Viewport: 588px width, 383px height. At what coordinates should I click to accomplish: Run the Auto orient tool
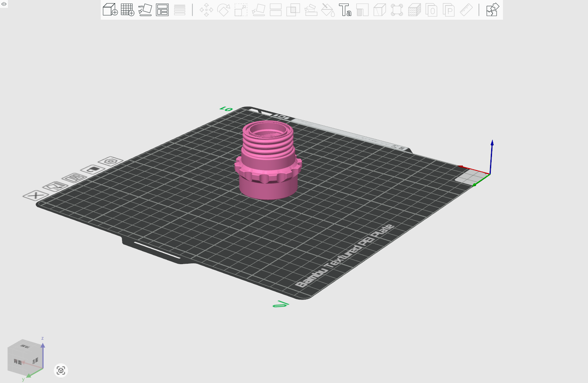click(145, 9)
